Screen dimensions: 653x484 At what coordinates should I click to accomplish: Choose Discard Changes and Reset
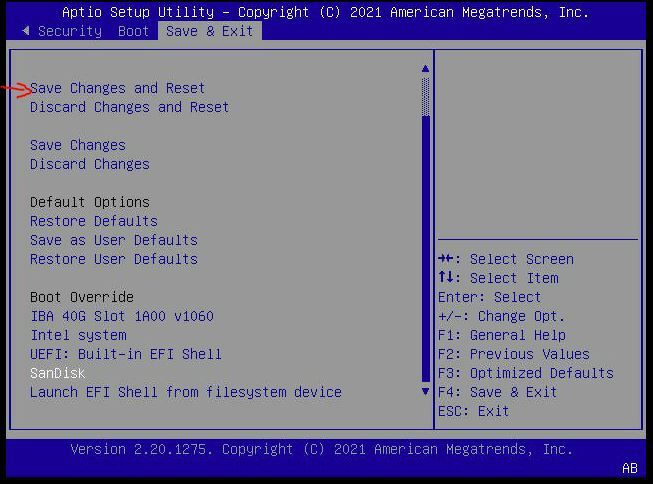(129, 107)
